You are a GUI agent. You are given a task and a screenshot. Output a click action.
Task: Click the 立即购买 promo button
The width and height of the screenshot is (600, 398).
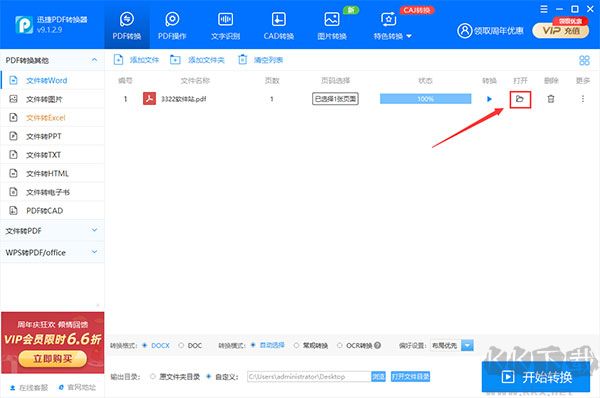pyautogui.click(x=52, y=359)
